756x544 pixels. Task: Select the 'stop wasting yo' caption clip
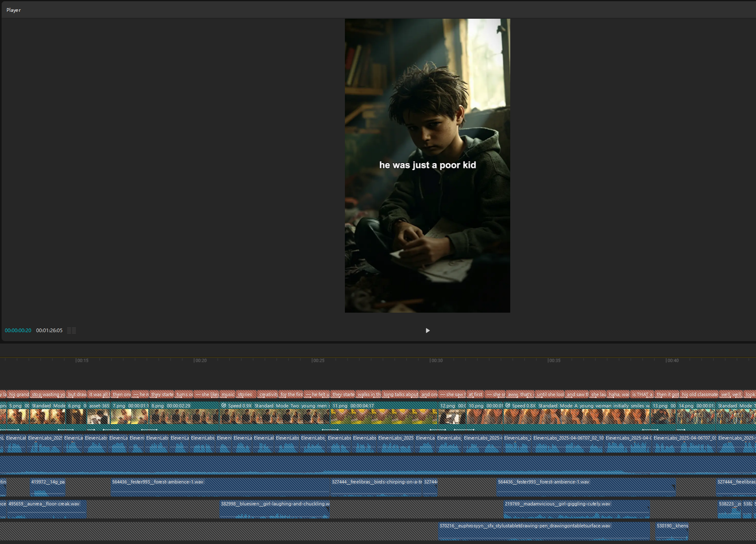click(48, 394)
